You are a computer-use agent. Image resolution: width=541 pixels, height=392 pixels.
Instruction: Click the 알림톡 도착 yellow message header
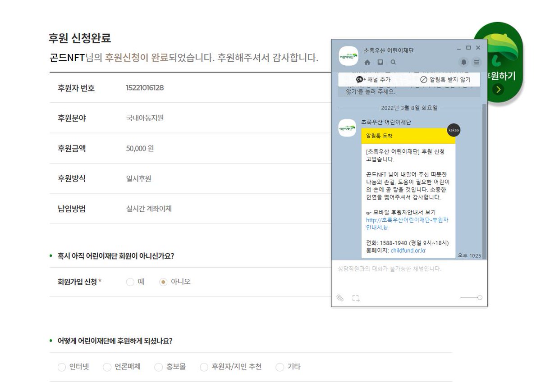[408, 136]
